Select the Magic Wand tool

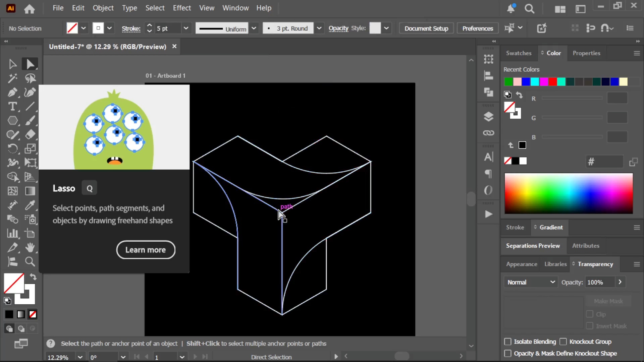coord(12,78)
